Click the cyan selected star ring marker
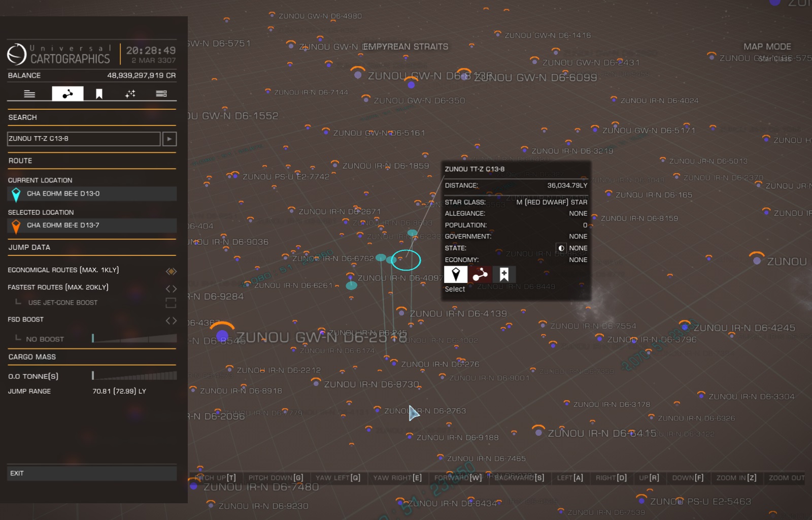This screenshot has height=520, width=812. pyautogui.click(x=406, y=260)
